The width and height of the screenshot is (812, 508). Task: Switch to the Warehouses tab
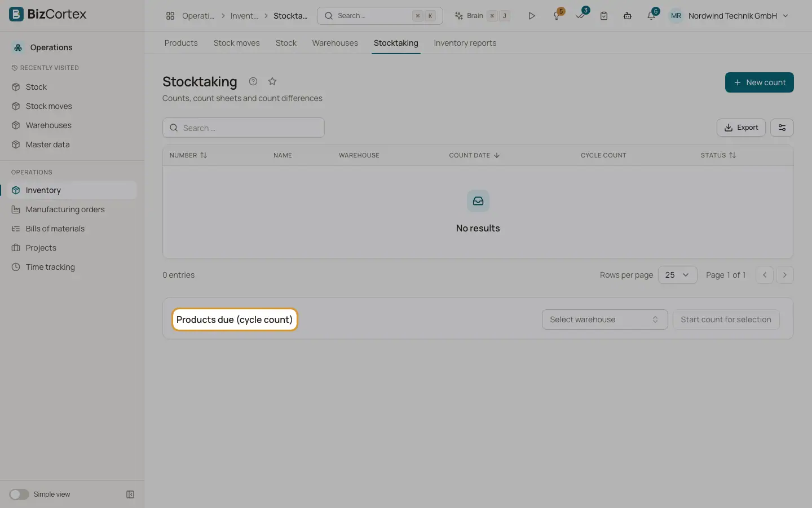point(335,43)
